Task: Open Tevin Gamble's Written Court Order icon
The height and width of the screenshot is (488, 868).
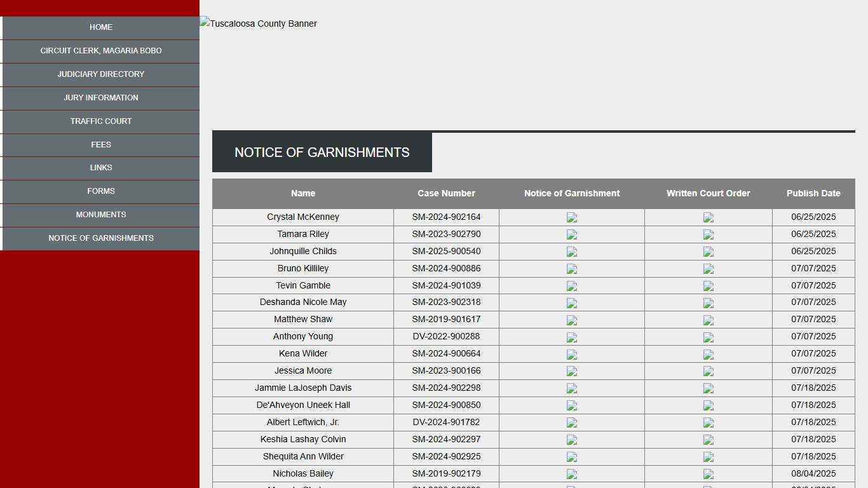Action: point(709,286)
